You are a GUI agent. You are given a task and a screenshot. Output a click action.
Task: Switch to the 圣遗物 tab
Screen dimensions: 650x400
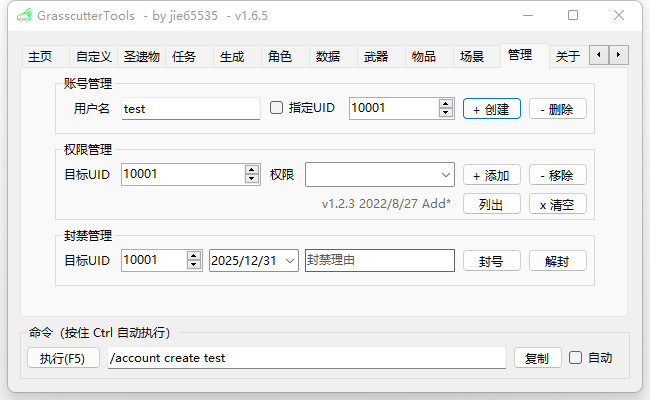pyautogui.click(x=141, y=57)
